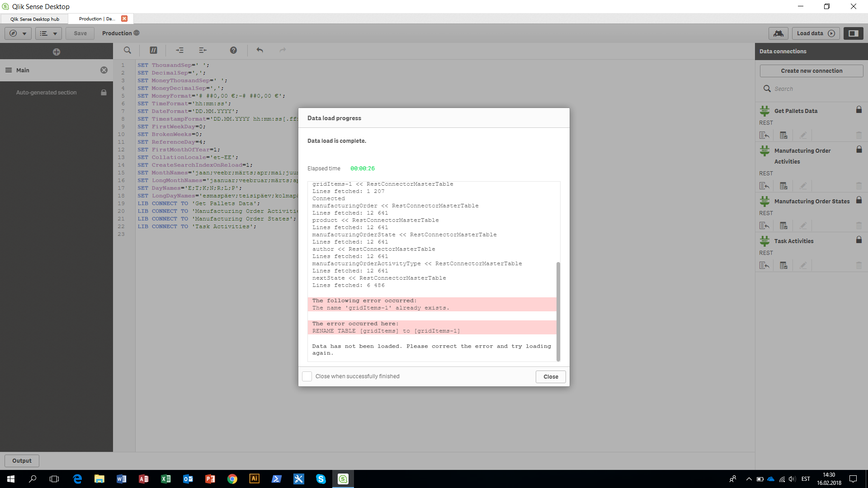Open Chrome from the taskbar
The height and width of the screenshot is (488, 868).
(x=232, y=479)
